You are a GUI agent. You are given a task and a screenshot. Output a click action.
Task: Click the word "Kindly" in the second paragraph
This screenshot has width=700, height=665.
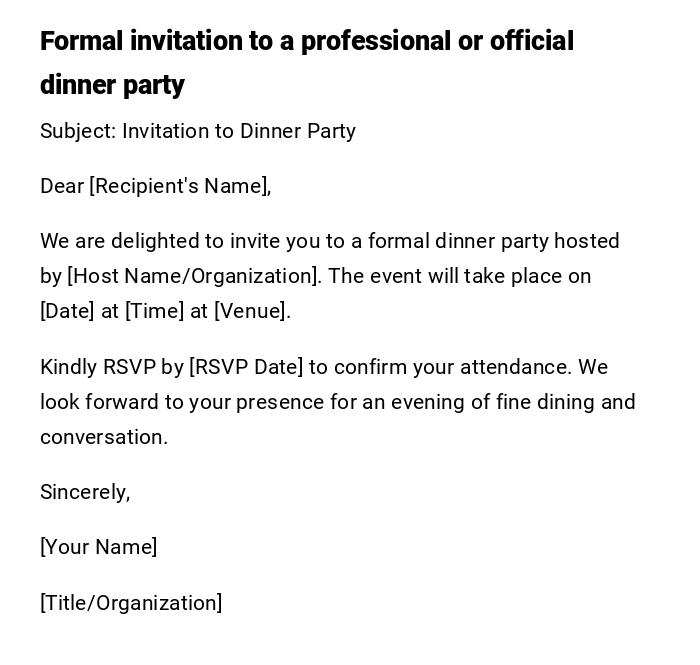click(68, 367)
